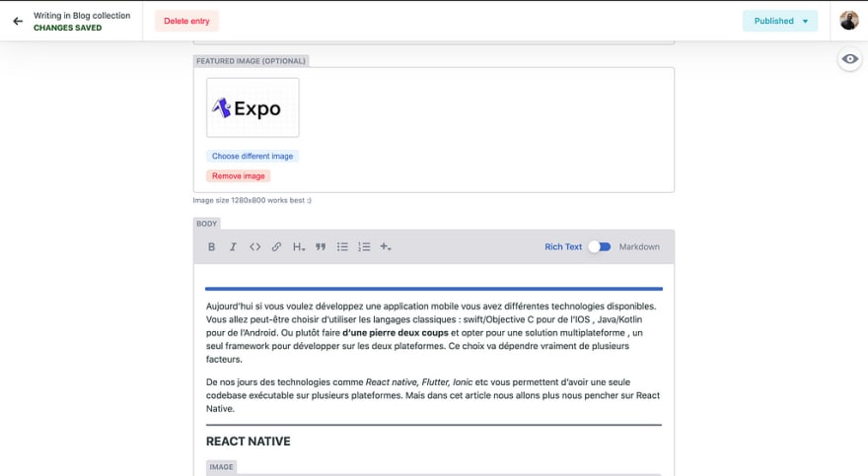
Task: Create a bulleted list
Action: tap(342, 247)
